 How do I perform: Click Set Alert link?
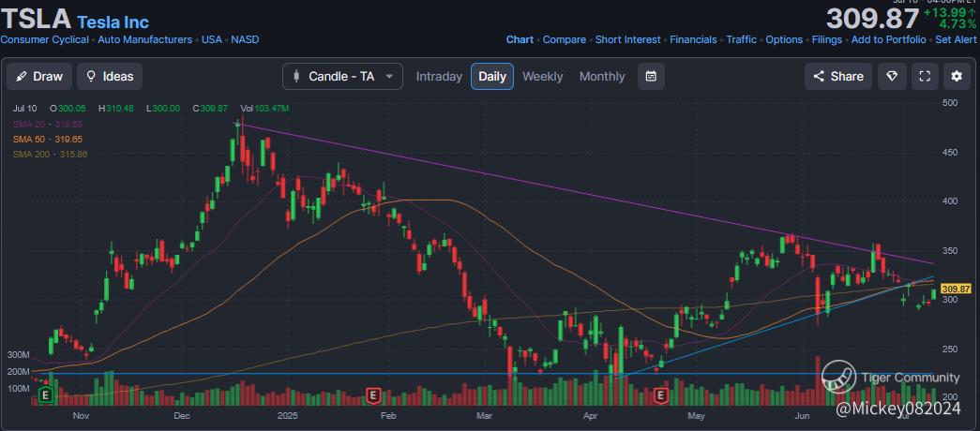click(x=957, y=39)
